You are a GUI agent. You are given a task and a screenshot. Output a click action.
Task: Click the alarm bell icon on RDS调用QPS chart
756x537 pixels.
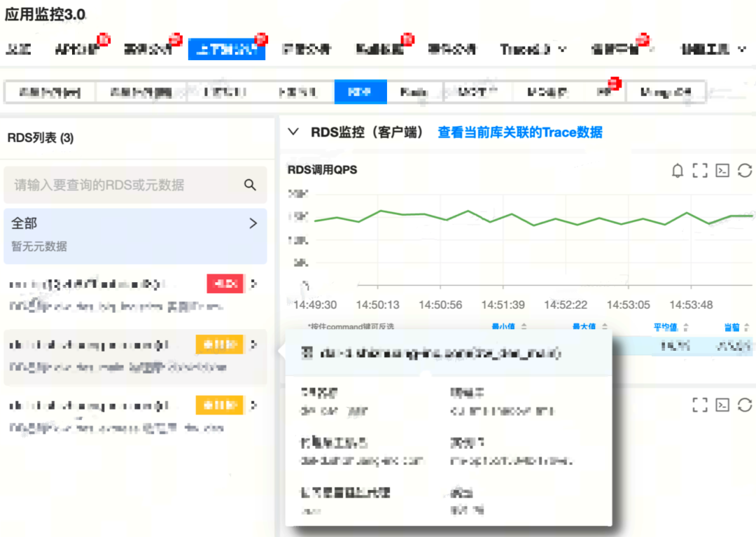coord(678,171)
